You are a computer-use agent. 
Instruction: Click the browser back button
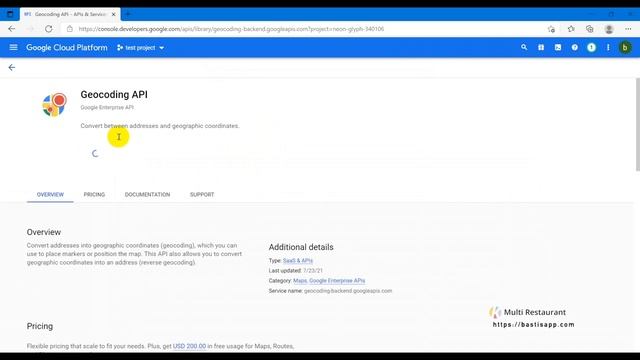pyautogui.click(x=12, y=29)
